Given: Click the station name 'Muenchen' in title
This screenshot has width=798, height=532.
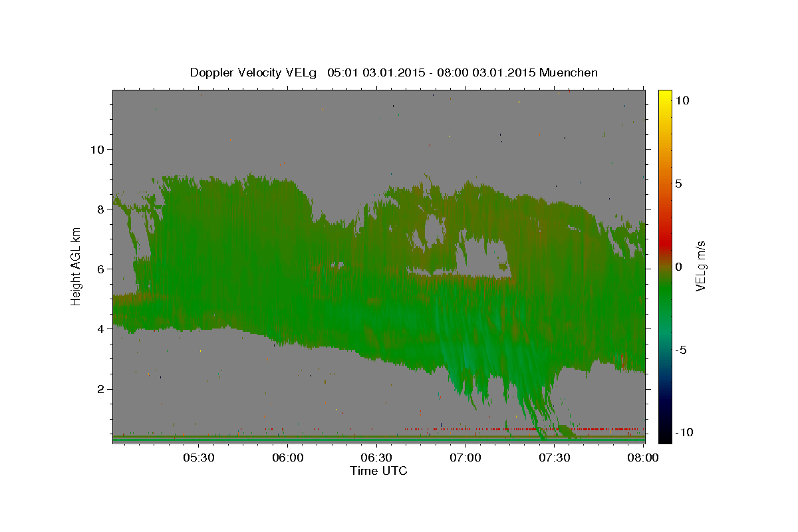Looking at the screenshot, I should [x=569, y=72].
